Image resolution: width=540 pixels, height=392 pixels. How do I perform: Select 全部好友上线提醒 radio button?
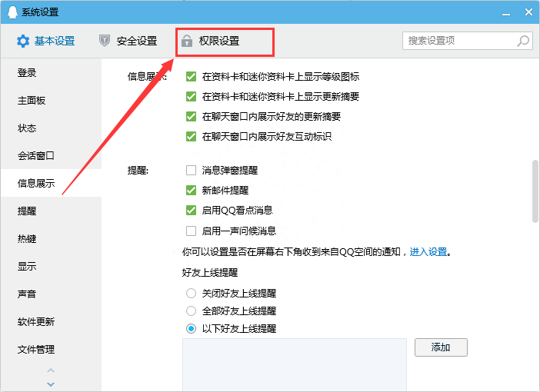click(192, 311)
